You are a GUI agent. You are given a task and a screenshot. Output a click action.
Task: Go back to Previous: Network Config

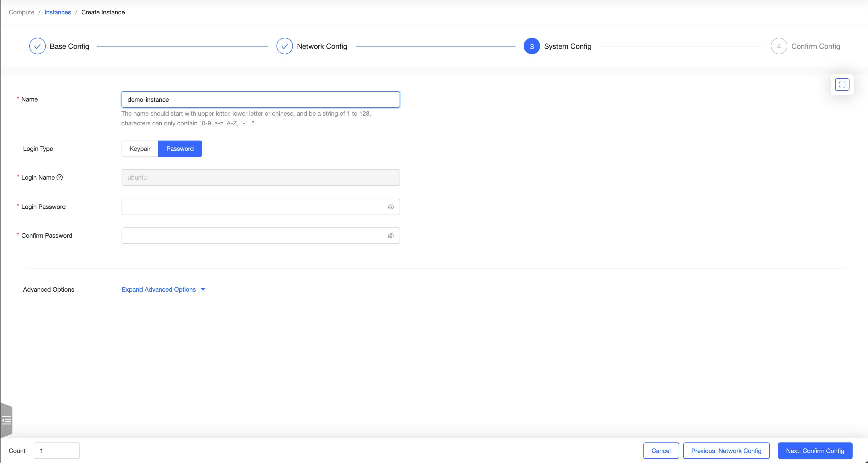726,450
